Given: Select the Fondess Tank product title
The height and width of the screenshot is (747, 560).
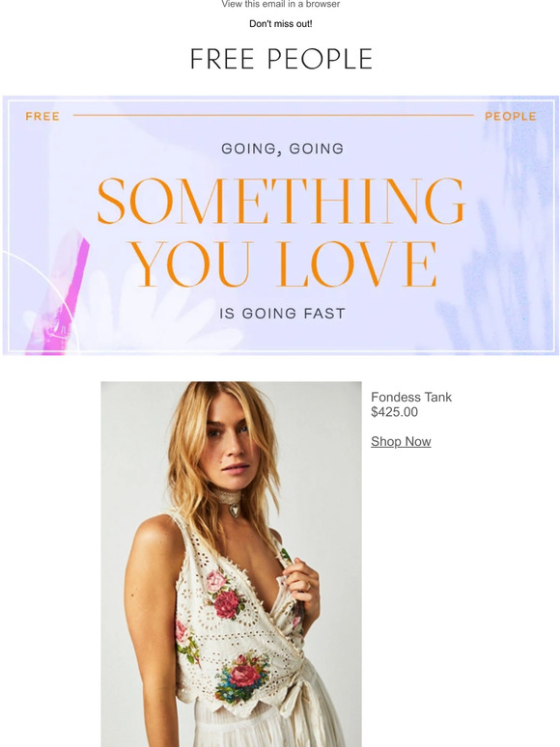Looking at the screenshot, I should point(411,397).
